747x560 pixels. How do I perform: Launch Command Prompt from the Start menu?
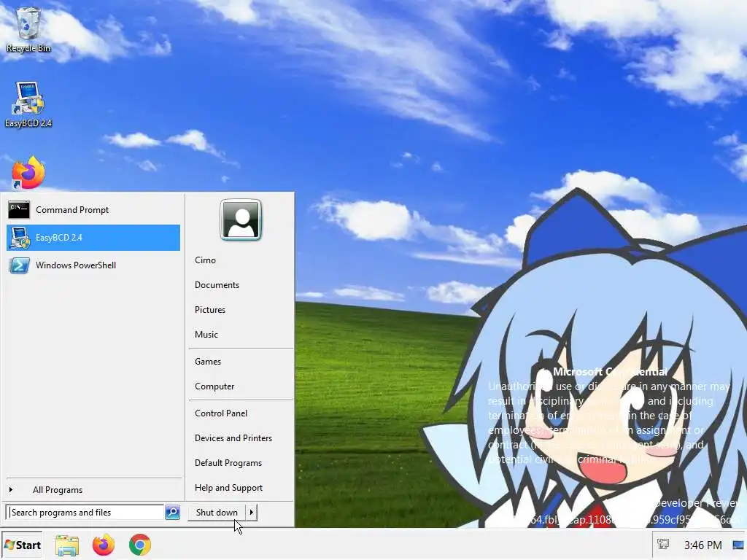(x=93, y=210)
